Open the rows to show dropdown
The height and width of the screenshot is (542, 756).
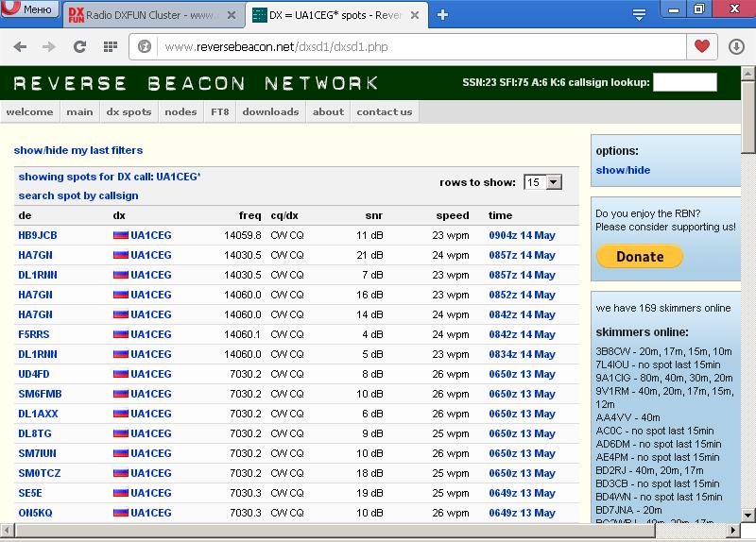point(542,182)
